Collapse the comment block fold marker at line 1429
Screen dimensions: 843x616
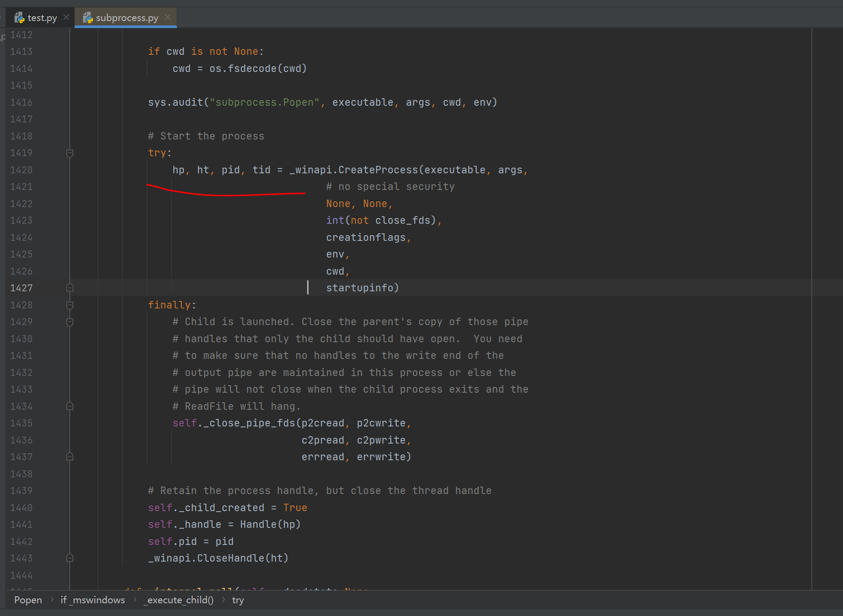coord(69,322)
